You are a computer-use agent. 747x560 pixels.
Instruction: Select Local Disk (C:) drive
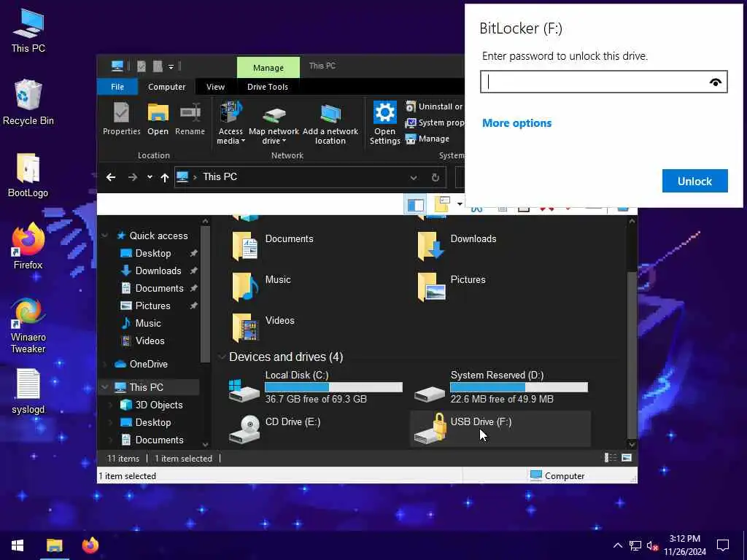tap(315, 389)
